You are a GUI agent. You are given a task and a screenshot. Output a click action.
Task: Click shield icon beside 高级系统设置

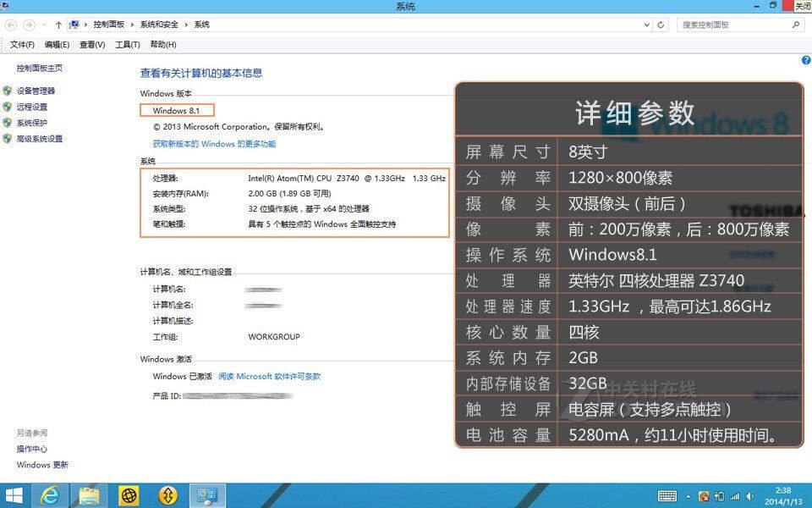click(8, 139)
